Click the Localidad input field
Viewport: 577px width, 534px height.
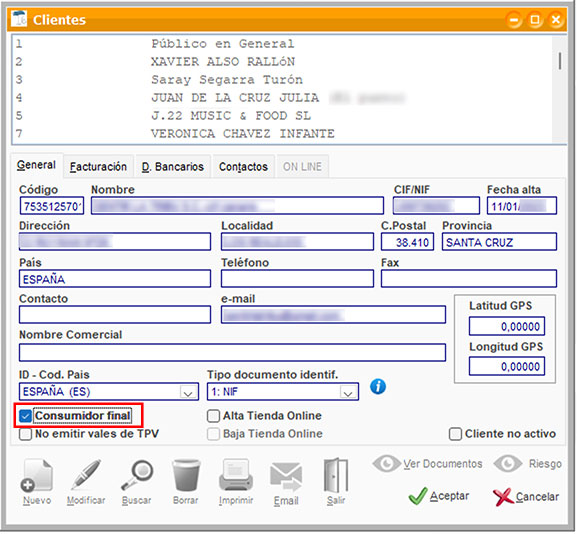tap(297, 242)
